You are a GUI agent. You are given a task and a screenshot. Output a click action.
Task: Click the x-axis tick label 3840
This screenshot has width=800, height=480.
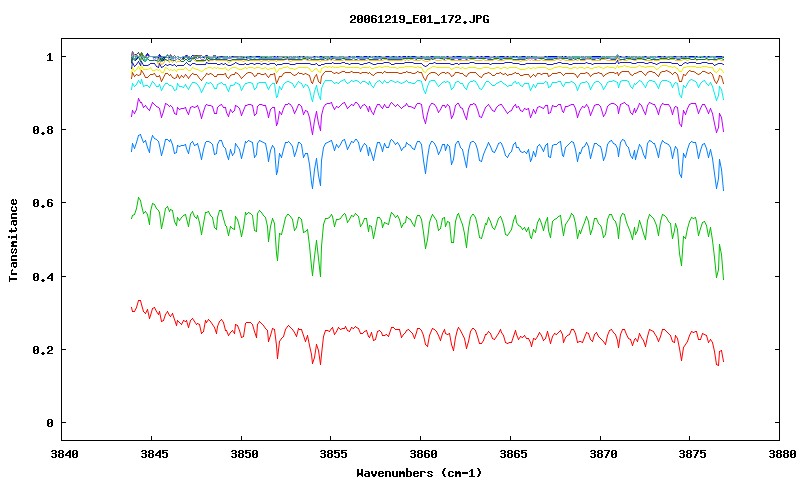[x=64, y=454]
